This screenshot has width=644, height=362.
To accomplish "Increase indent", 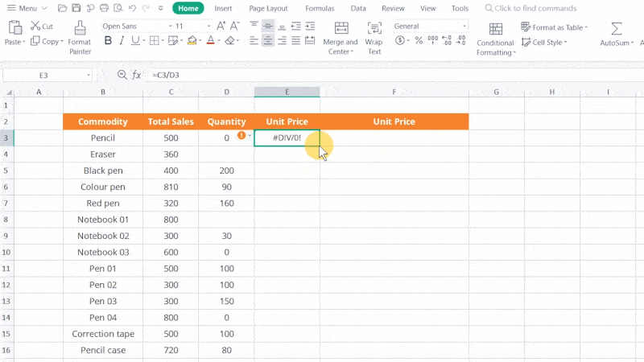I will pyautogui.click(x=310, y=27).
